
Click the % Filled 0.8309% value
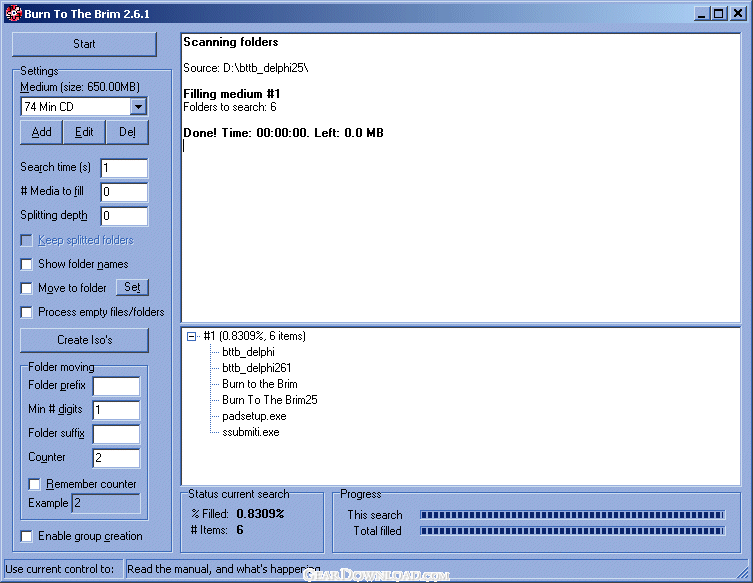pos(260,514)
